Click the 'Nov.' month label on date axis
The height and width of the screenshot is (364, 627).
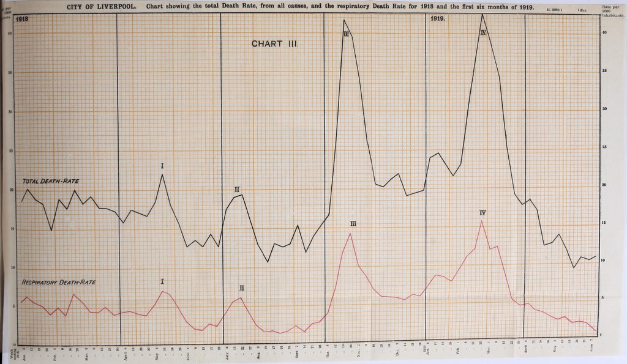tap(359, 354)
